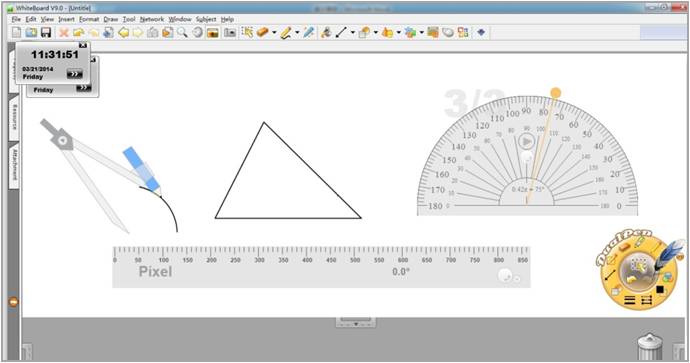
Task: Click the orange protractor angle handle
Action: (x=556, y=92)
